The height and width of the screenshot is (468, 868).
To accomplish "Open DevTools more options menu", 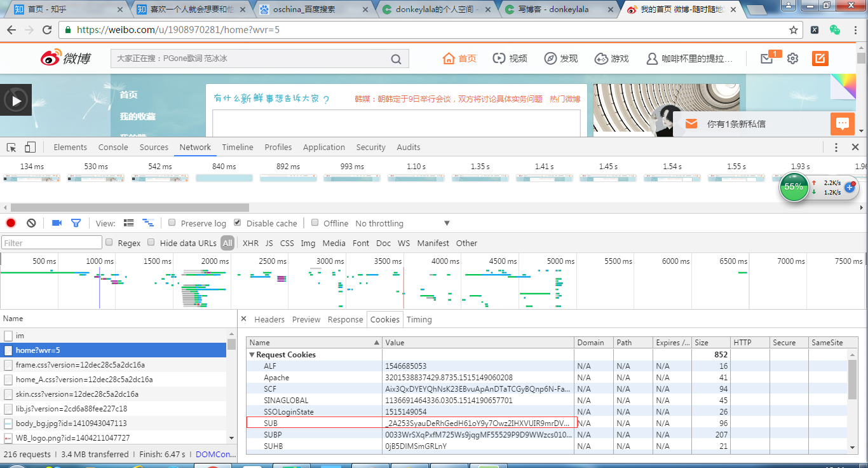I will (x=837, y=147).
